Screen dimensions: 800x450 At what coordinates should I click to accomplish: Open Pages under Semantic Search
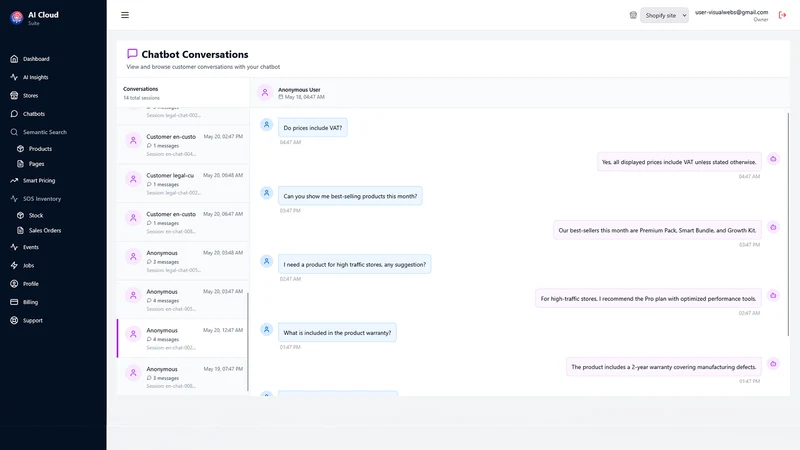36,164
